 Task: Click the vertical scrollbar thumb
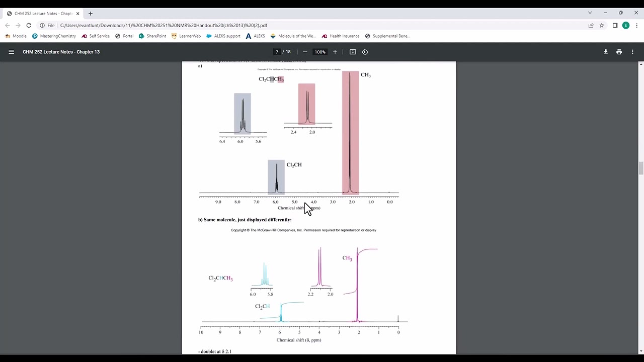click(640, 168)
